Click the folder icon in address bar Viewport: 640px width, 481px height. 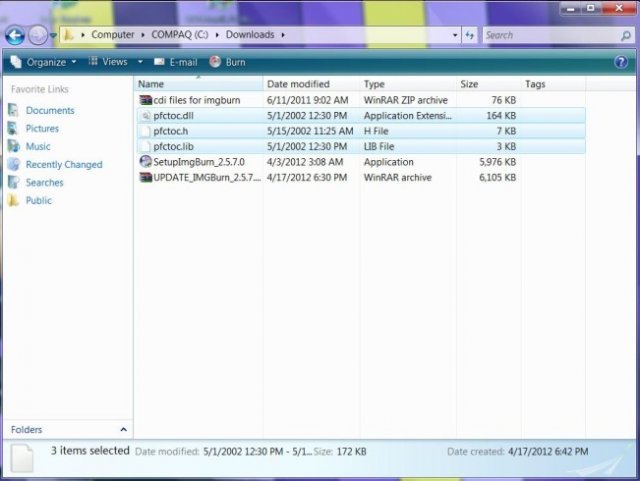[69, 35]
